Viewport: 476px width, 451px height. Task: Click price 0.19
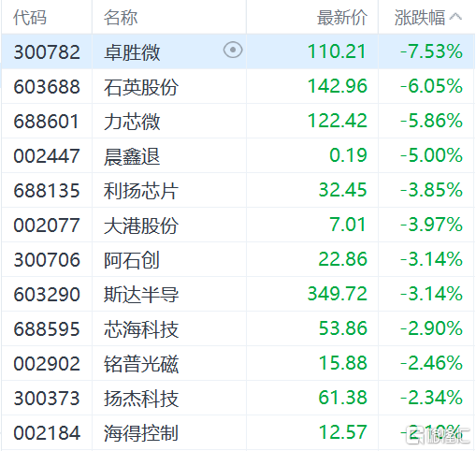click(x=348, y=155)
